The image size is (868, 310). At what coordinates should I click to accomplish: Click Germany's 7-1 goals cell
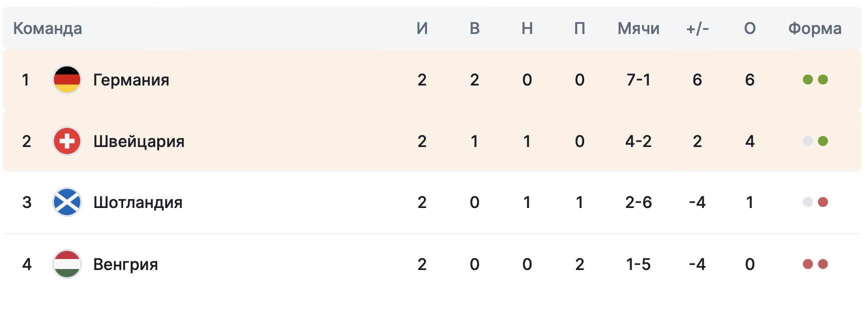[x=638, y=79]
